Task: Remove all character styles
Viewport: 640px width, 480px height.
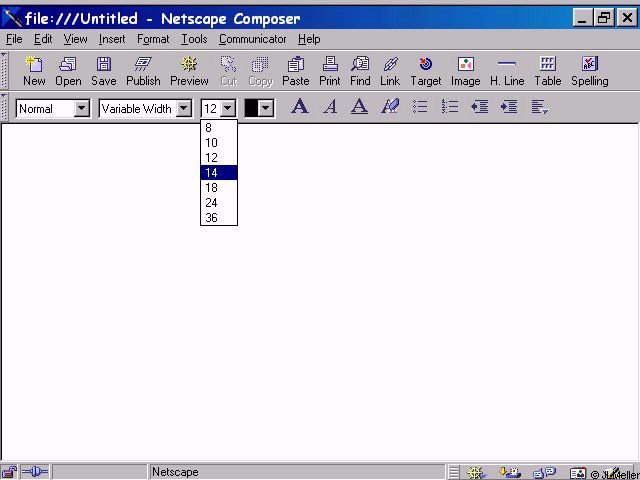Action: tap(390, 107)
